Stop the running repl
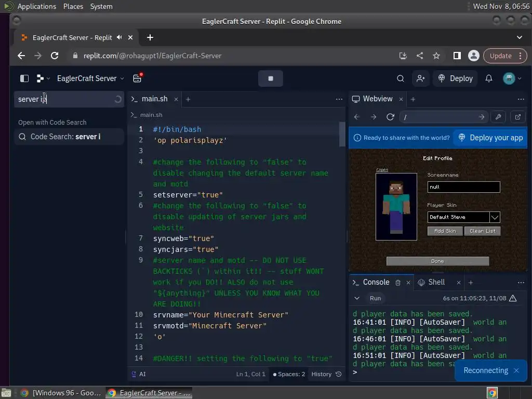 (270, 78)
